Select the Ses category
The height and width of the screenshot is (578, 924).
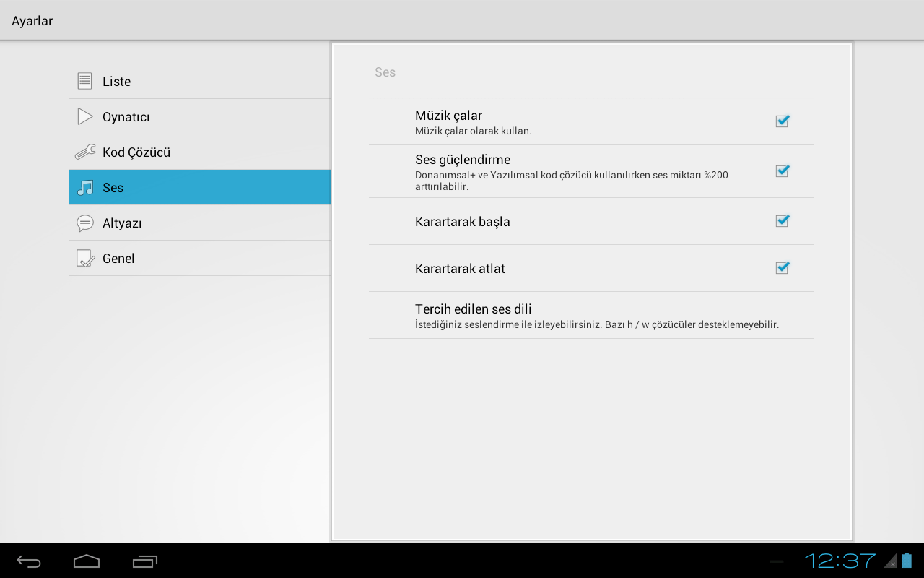[200, 187]
